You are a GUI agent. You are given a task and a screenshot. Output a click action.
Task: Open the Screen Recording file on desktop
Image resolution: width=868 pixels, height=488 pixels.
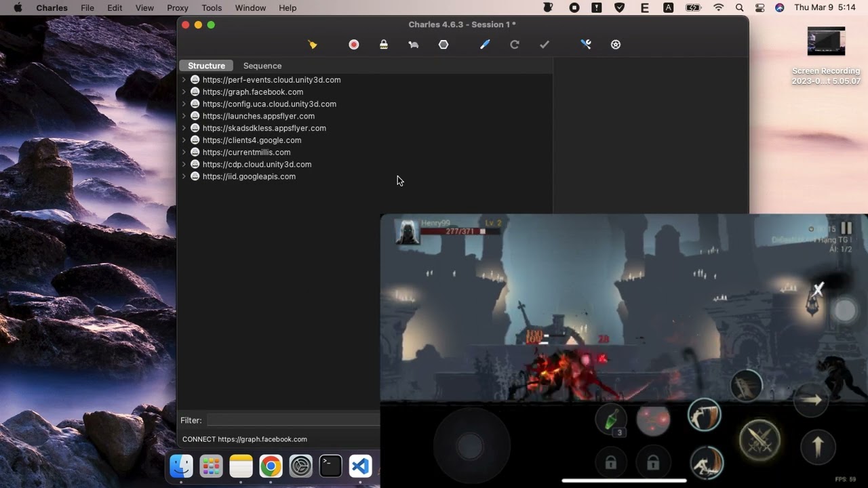coord(826,57)
